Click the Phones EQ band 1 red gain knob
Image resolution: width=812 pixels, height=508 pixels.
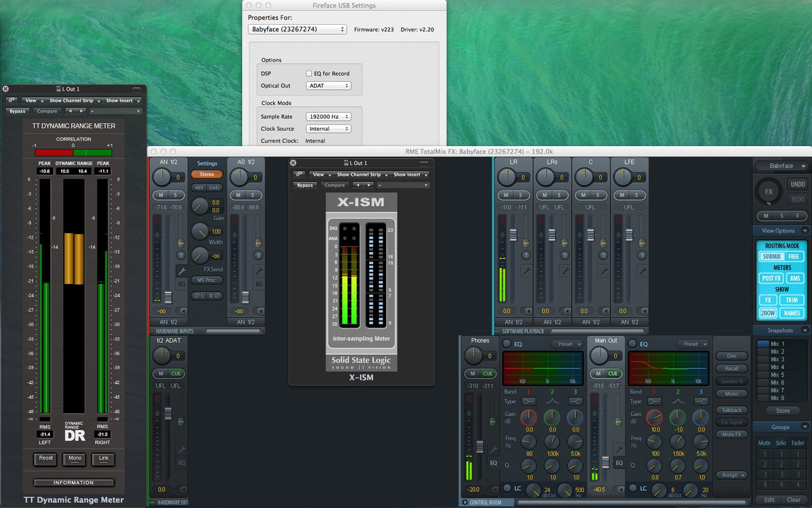[529, 417]
